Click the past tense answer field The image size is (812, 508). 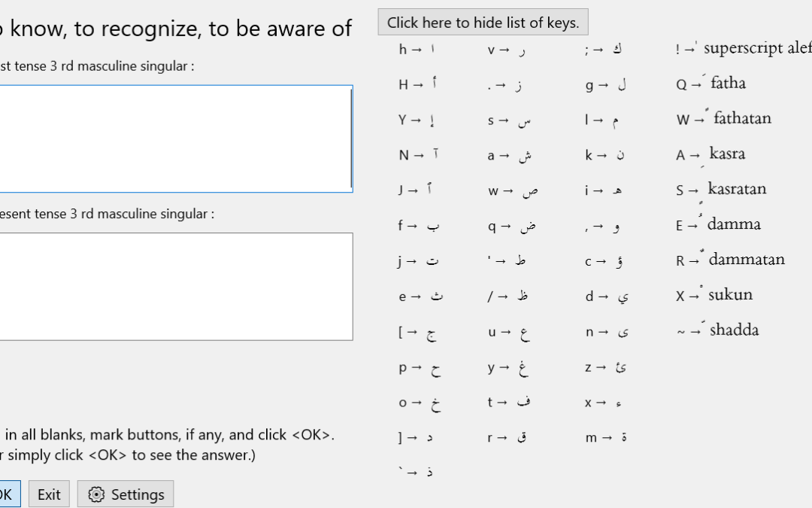click(x=173, y=138)
